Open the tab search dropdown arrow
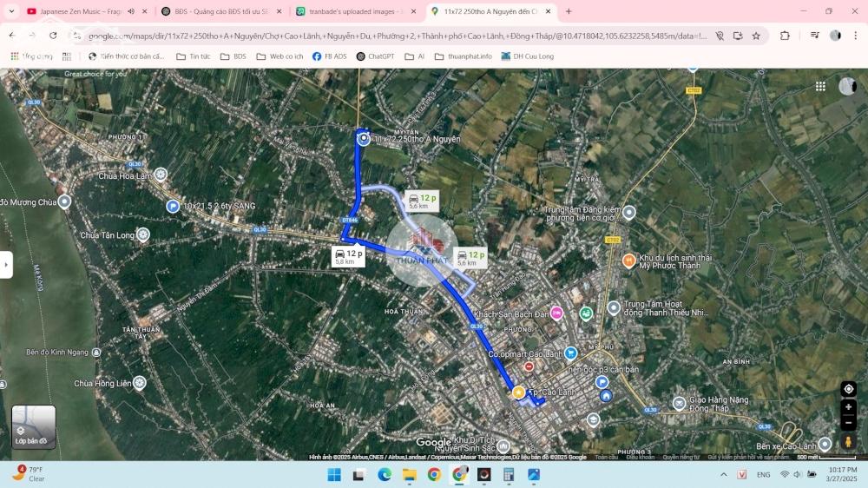Viewport: 868px width, 488px height. (x=11, y=11)
